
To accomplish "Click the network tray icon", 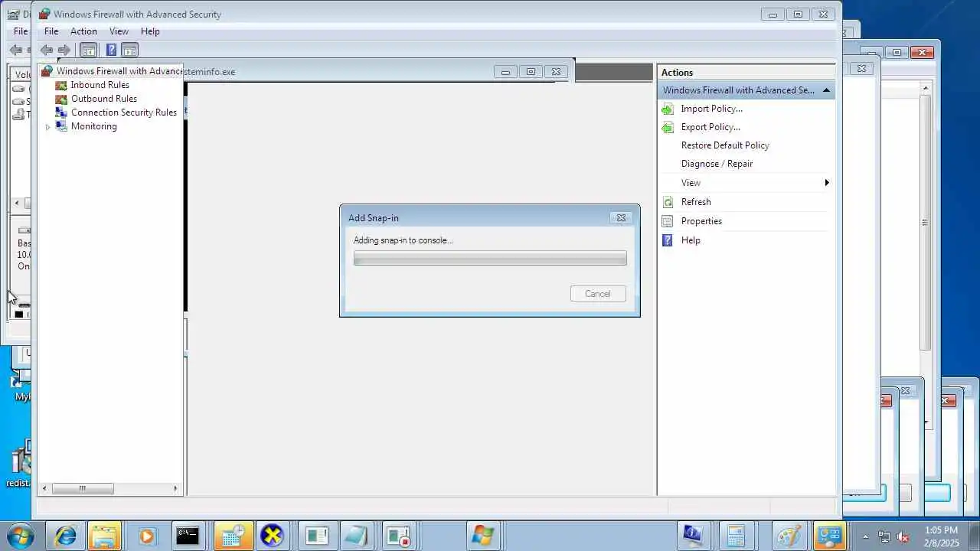I will click(x=884, y=536).
